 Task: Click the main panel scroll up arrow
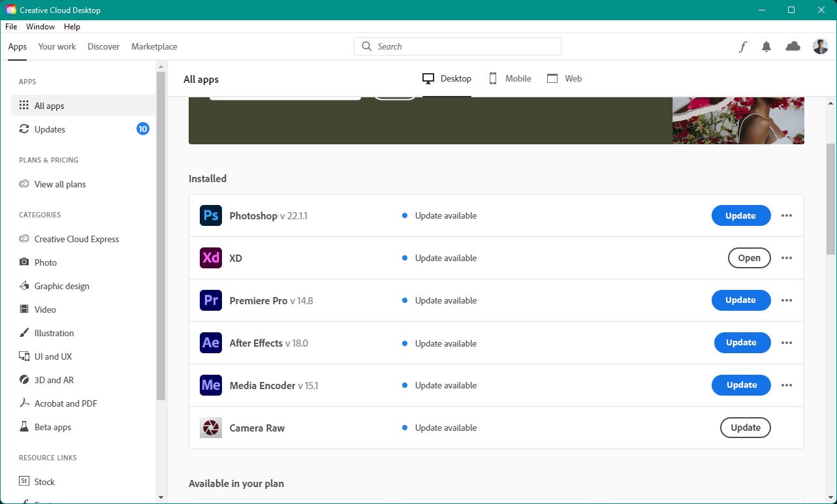pos(830,102)
